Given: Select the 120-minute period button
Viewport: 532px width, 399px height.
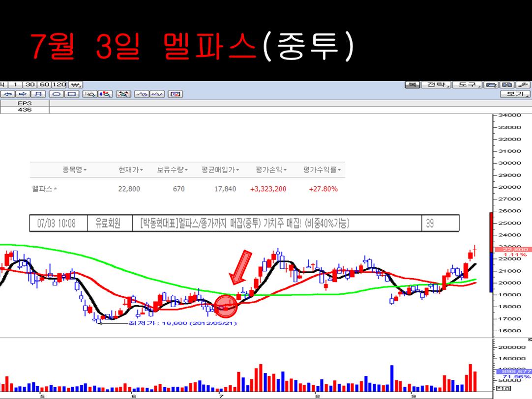Looking at the screenshot, I should tap(59, 85).
